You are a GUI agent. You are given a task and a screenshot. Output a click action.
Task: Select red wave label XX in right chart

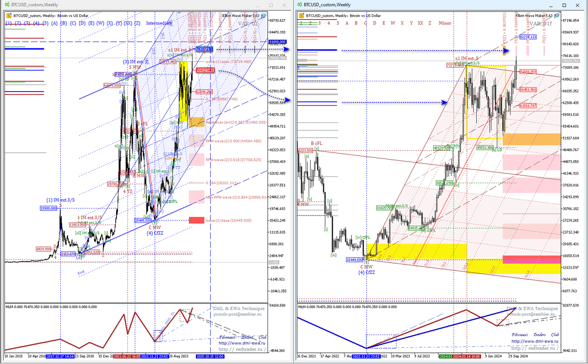tap(420, 23)
